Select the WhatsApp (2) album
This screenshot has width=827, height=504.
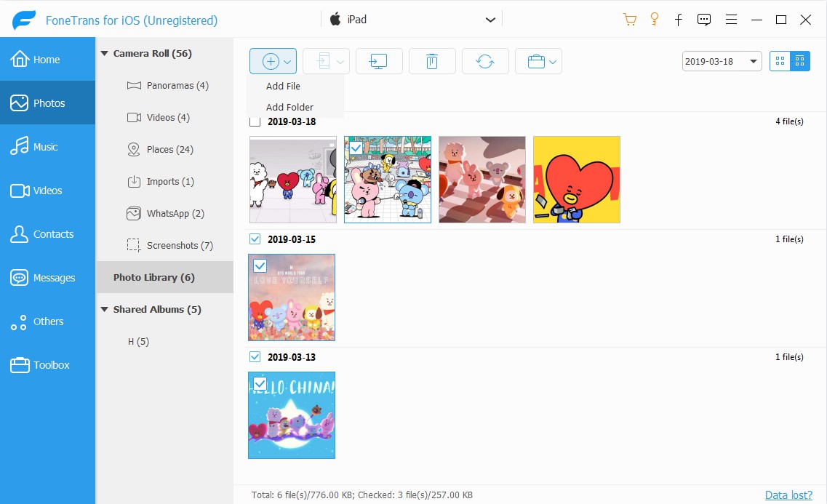[166, 214]
